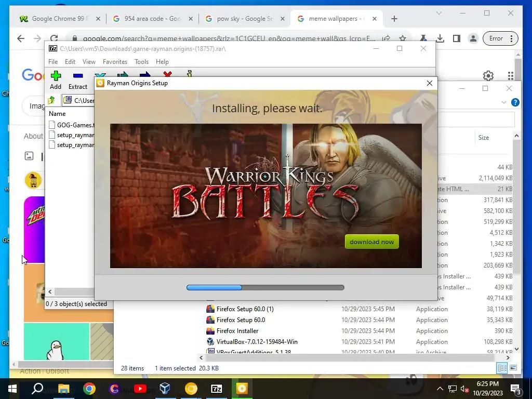
Task: Open a new Chrome tab
Action: [394, 19]
